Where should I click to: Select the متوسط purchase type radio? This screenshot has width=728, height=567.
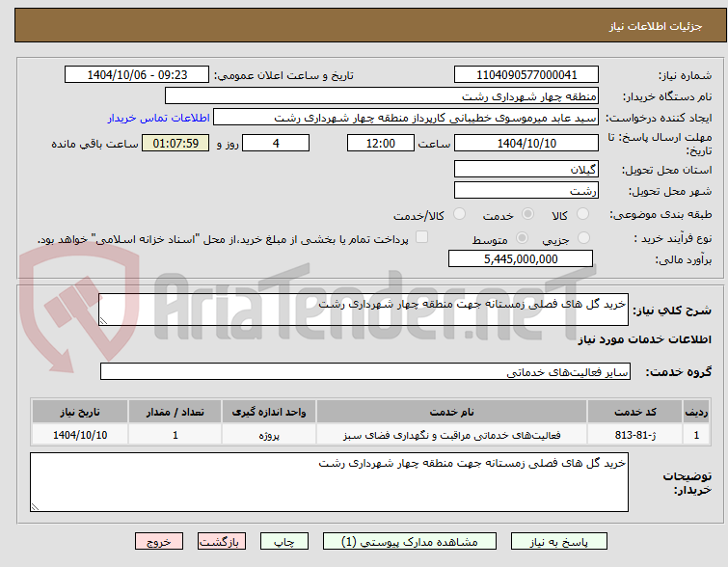click(522, 238)
